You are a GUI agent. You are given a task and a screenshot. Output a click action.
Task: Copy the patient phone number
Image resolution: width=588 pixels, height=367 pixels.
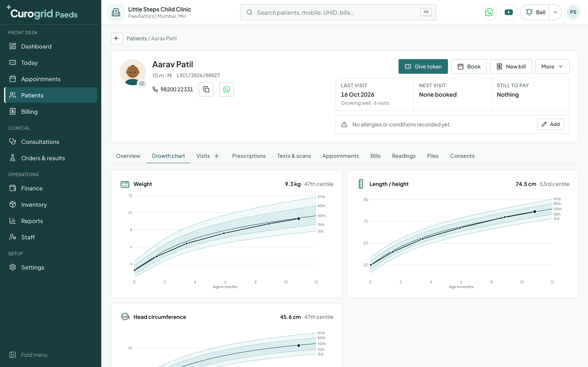206,89
